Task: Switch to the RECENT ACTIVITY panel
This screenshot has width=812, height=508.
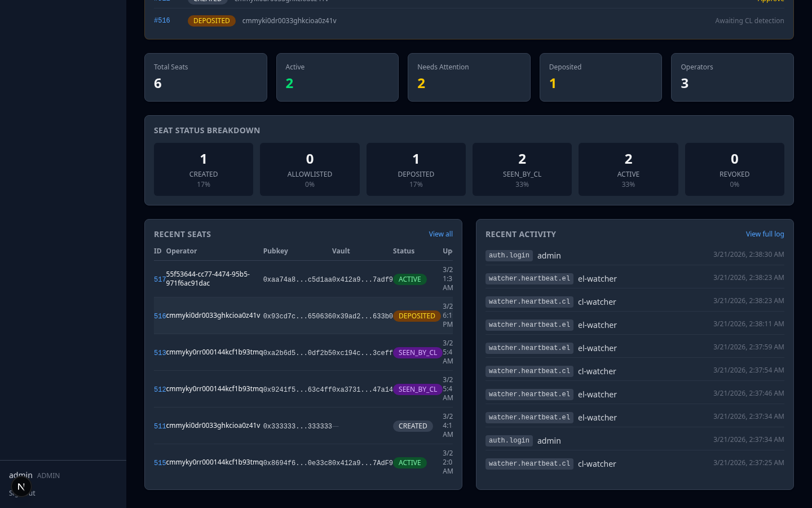Action: (x=520, y=234)
